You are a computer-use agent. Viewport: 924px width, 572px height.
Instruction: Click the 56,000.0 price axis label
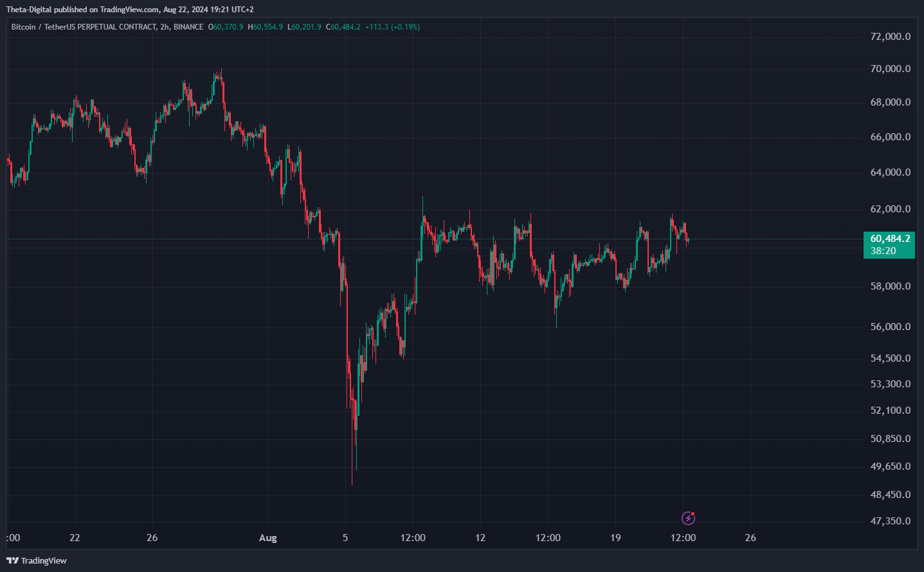tap(890, 327)
